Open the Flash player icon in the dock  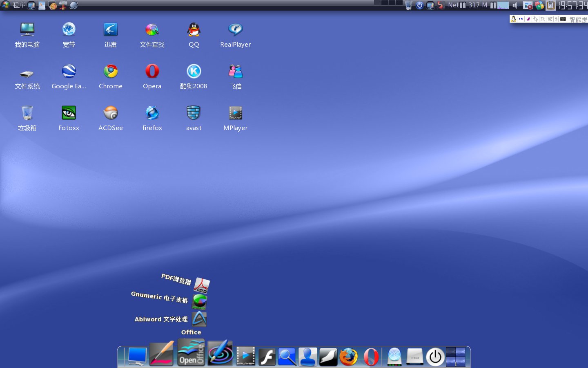click(267, 357)
